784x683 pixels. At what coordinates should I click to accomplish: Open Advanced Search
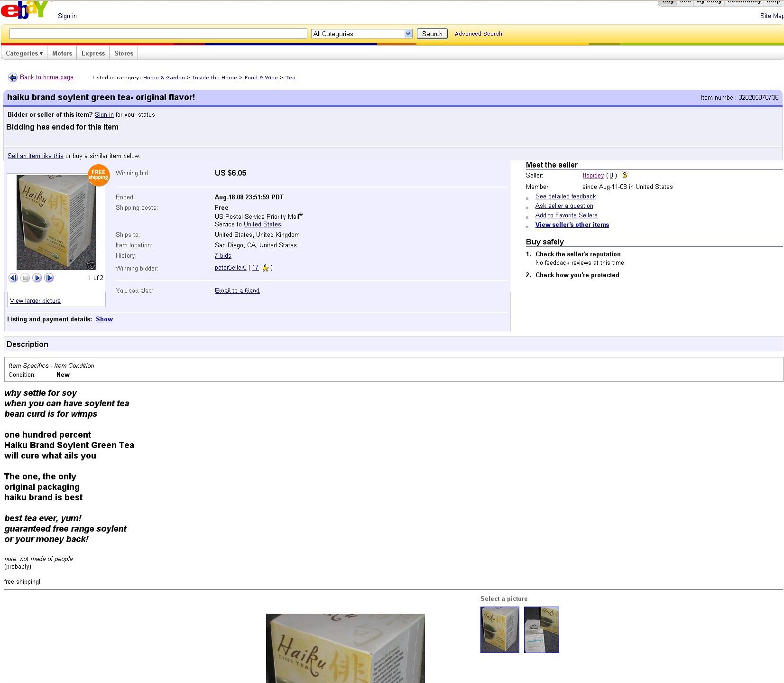click(x=478, y=34)
